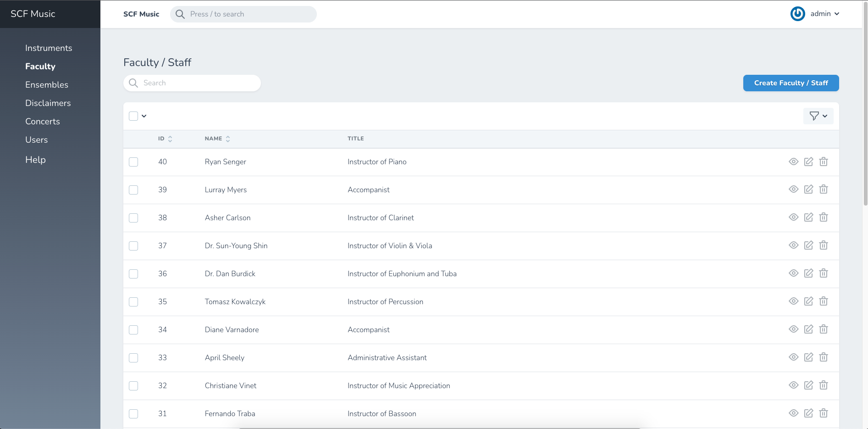View the Diane Varnadore record
Image resolution: width=868 pixels, height=429 pixels.
(x=793, y=329)
